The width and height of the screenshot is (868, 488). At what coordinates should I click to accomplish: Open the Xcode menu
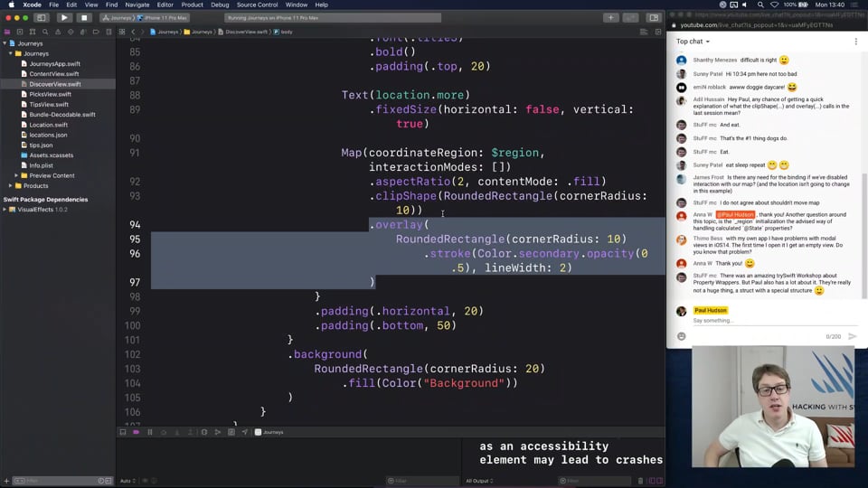click(x=32, y=5)
